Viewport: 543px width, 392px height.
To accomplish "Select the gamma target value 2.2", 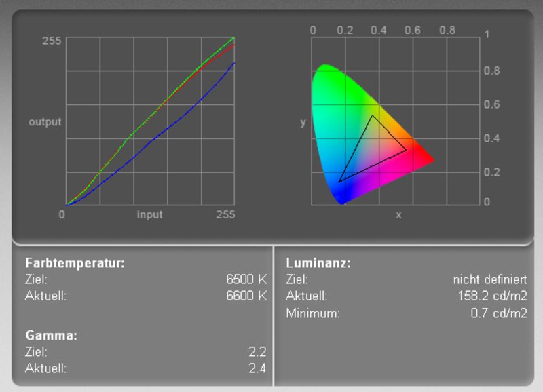I will click(x=257, y=352).
